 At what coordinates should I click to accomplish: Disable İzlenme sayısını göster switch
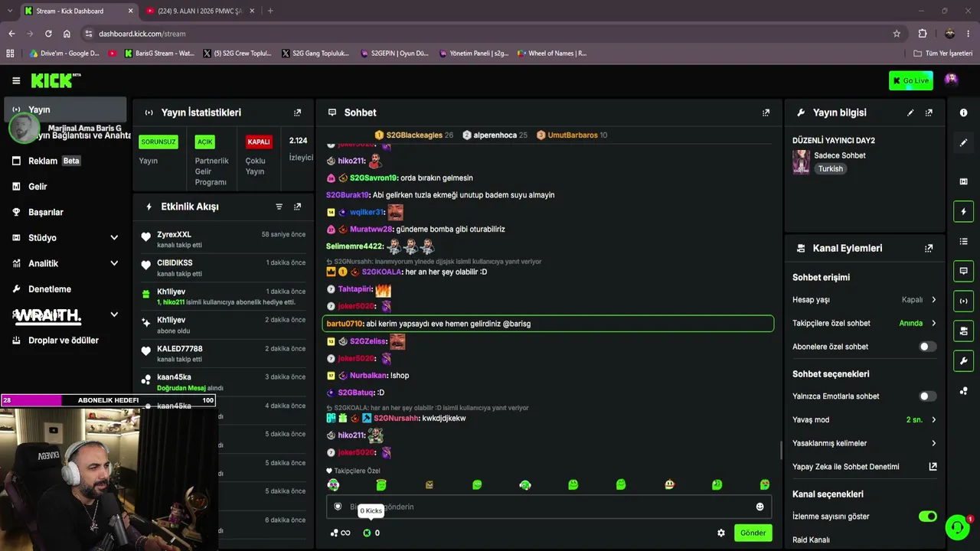coord(927,517)
